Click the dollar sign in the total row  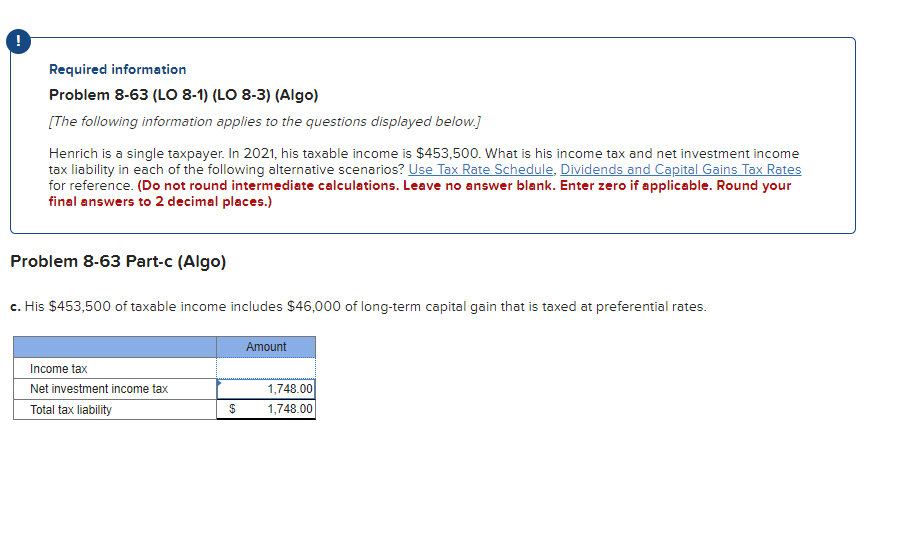(232, 409)
